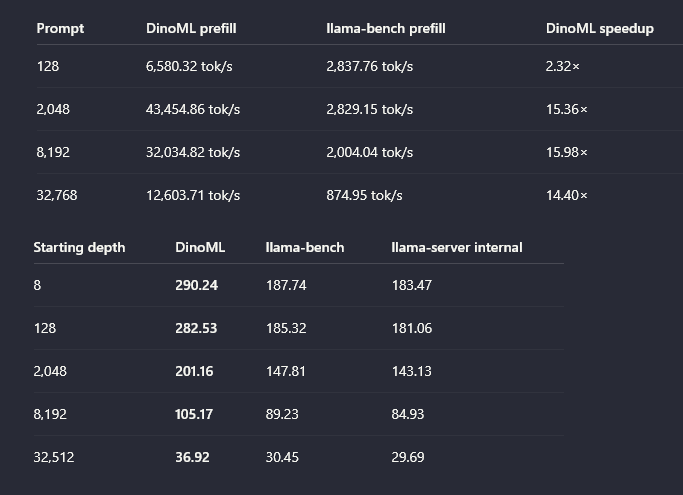Select the DinoML prefill column header

pos(191,29)
